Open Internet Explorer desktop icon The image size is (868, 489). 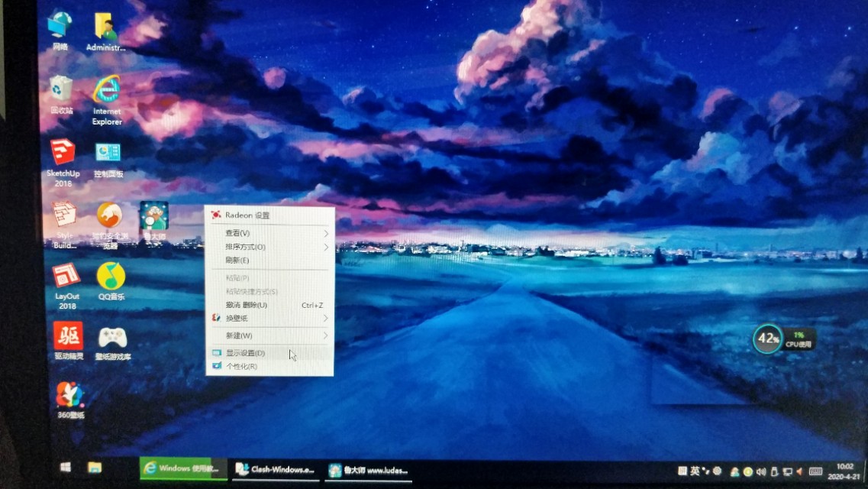coord(107,91)
